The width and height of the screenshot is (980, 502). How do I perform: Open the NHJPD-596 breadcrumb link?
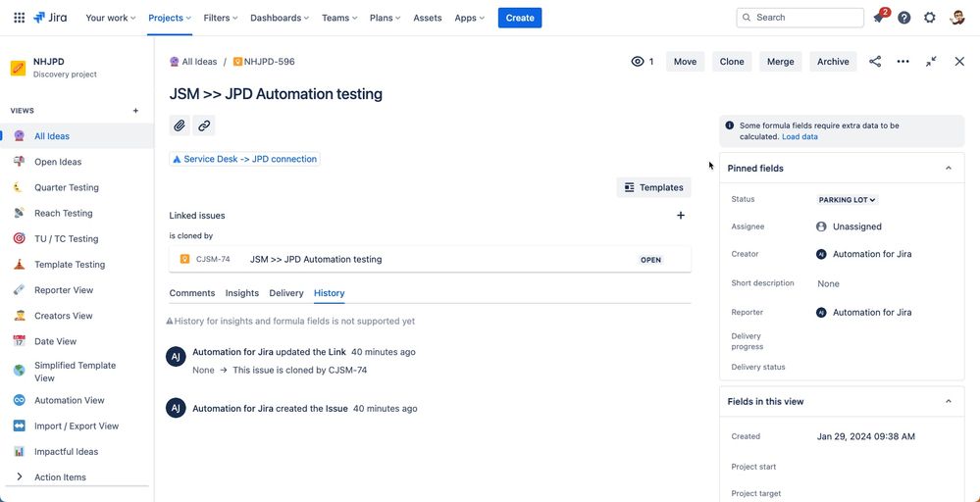(264, 62)
